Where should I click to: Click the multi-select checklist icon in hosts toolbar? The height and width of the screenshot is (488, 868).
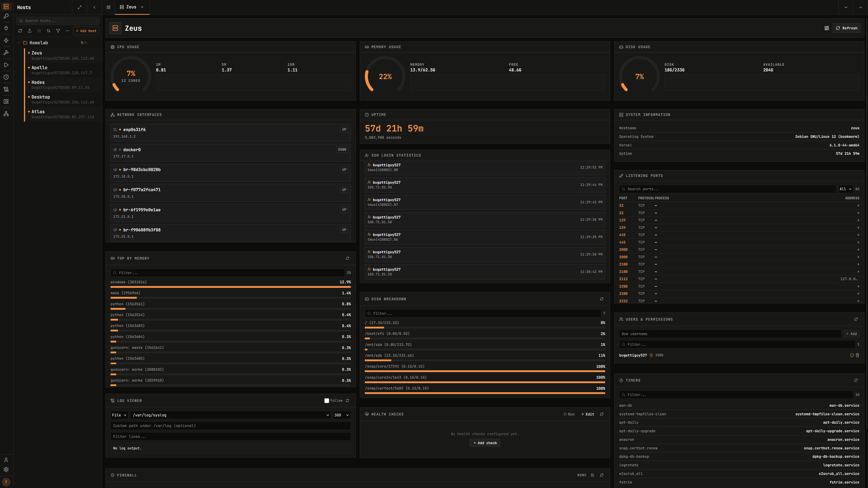pos(39,31)
